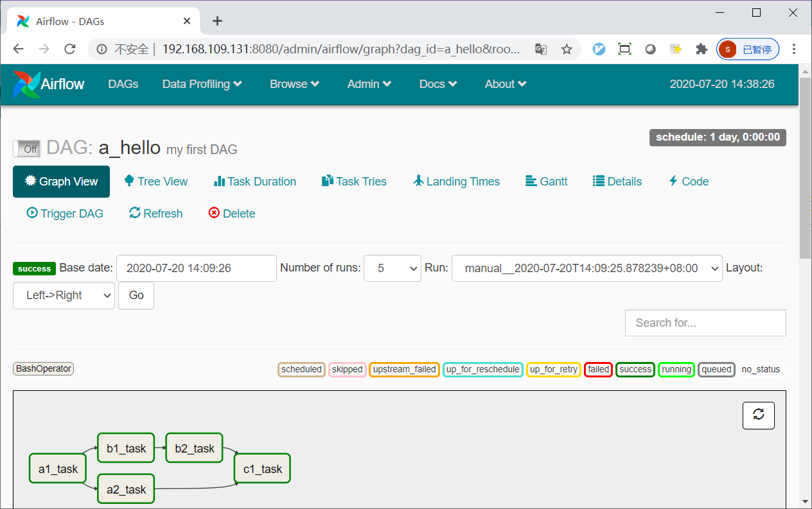812x509 pixels.
Task: View the DAG Code
Action: point(688,182)
